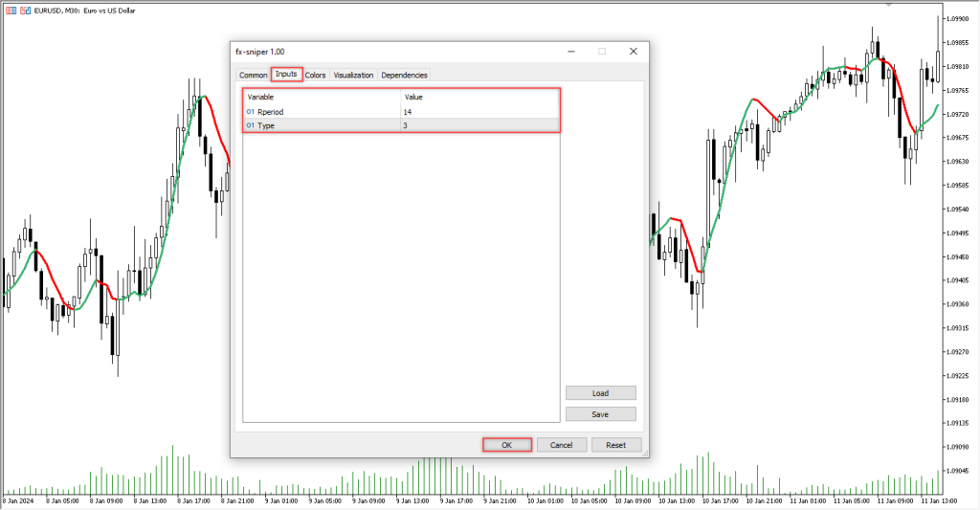Open the Dependencies tab
The image size is (980, 510).
tap(404, 75)
